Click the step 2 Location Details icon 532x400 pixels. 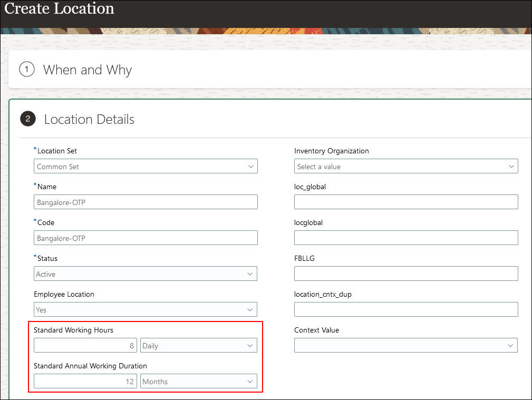click(28, 119)
